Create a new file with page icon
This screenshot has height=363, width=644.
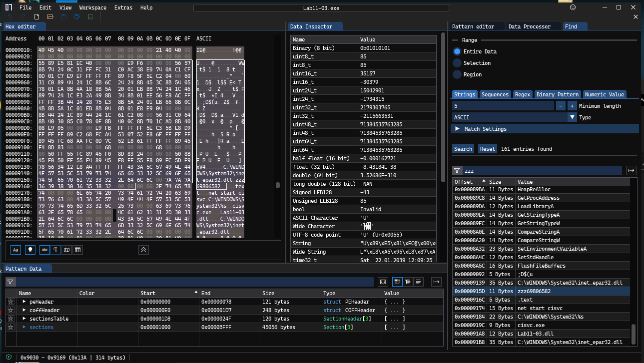(x=37, y=16)
